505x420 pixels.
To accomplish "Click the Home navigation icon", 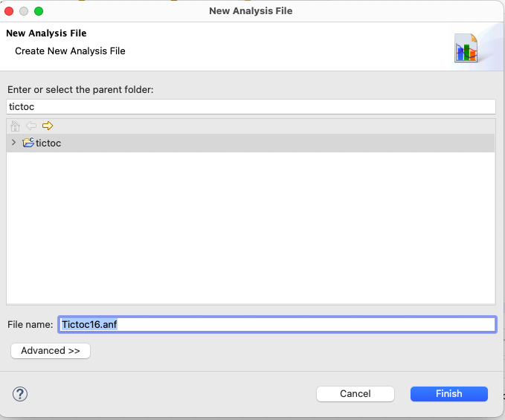I will 15,126.
